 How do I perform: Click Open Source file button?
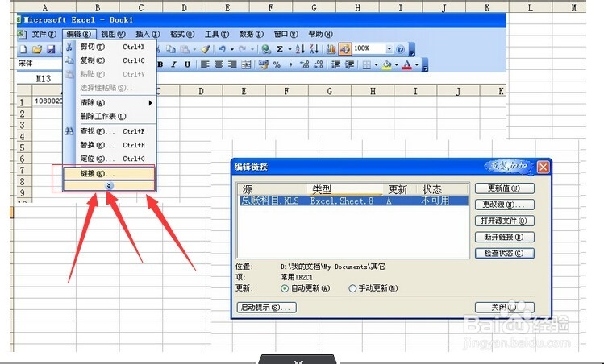505,221
